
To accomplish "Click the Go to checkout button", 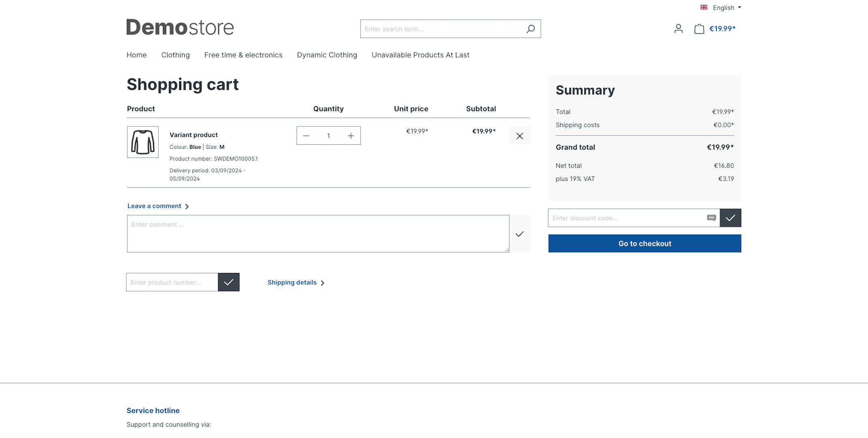I will 645,244.
